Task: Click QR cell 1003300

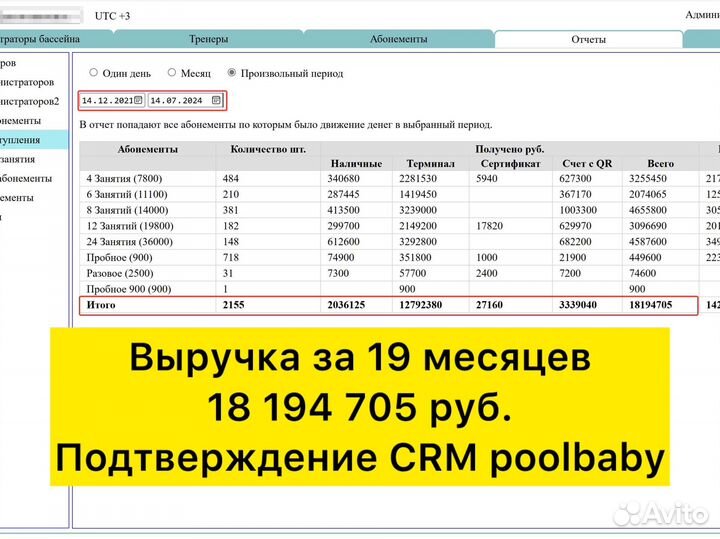Action: click(578, 210)
